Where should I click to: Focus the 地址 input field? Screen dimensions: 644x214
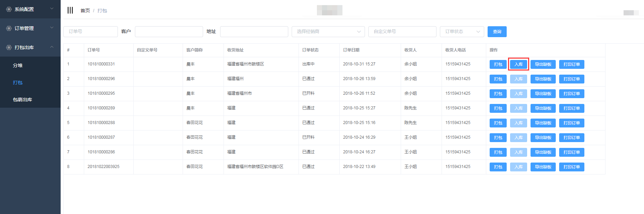click(254, 32)
